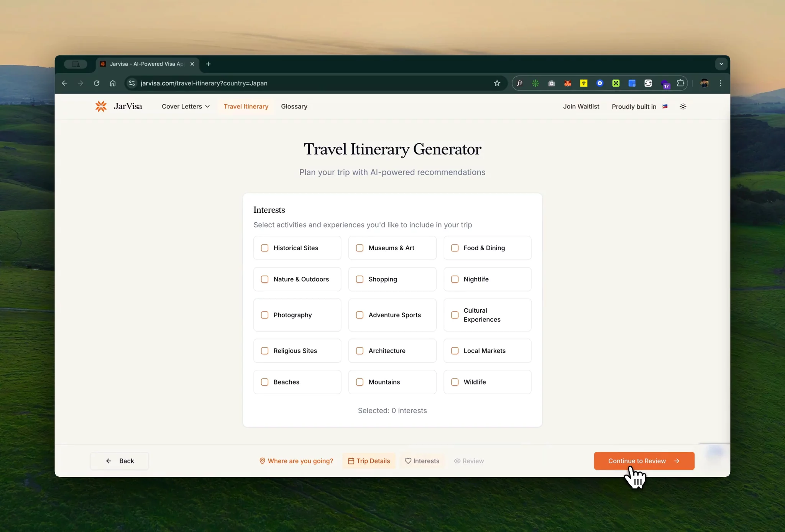Select the Cultural Experiences checkbox
The width and height of the screenshot is (785, 532).
click(x=455, y=315)
